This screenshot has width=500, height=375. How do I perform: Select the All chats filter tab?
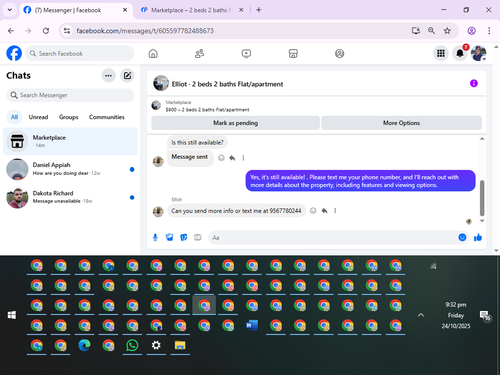[14, 117]
